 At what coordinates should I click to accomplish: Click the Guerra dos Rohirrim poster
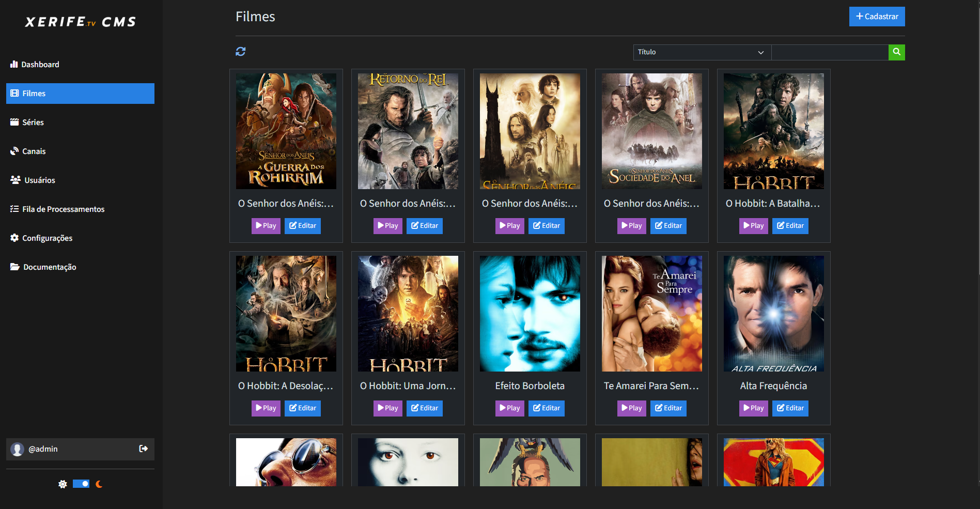(286, 131)
